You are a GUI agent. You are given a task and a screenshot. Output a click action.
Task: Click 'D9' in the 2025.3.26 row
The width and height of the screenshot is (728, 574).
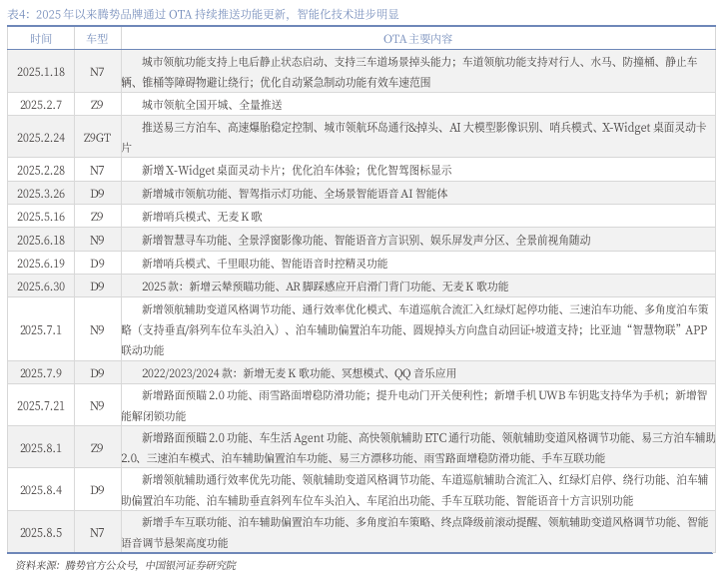tap(97, 194)
